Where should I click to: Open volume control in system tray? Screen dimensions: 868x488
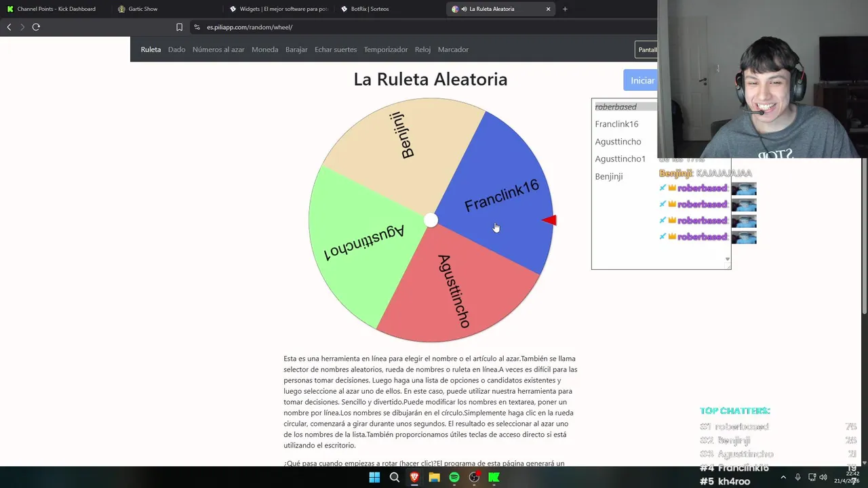823,477
